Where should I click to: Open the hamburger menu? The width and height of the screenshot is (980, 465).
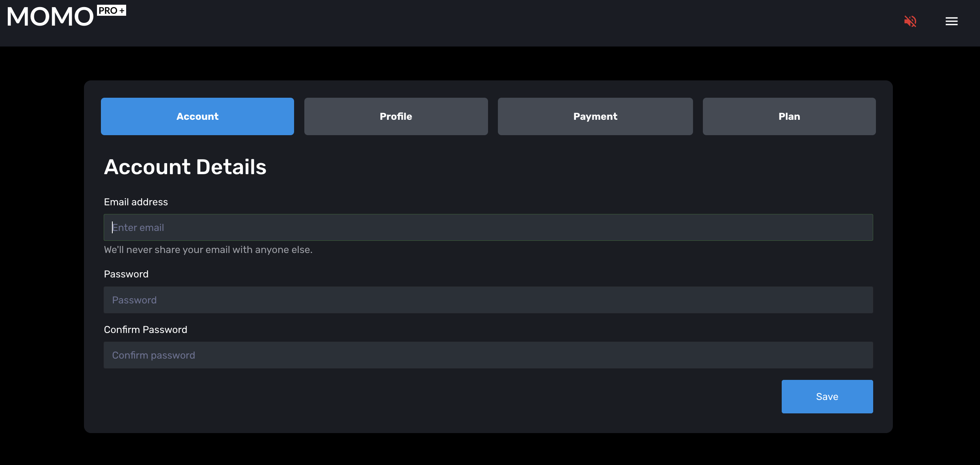[951, 21]
